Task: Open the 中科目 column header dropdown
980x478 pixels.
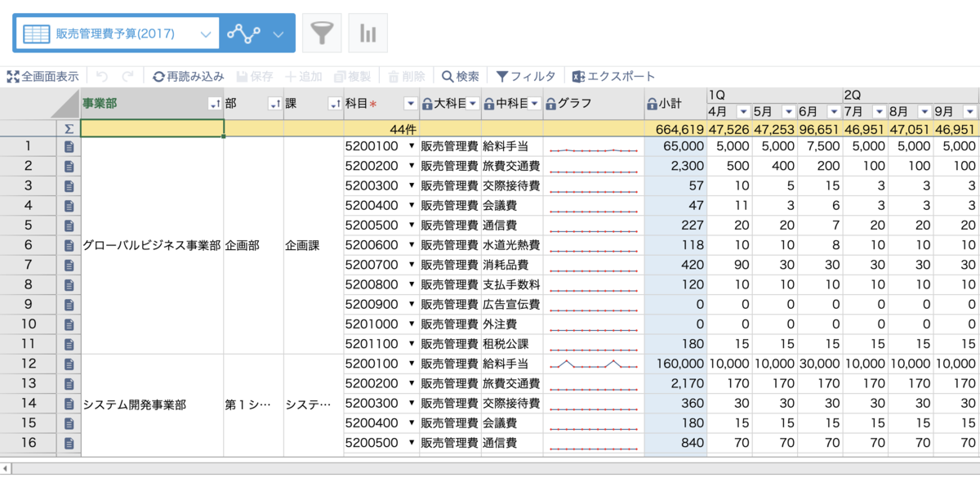Action: 535,104
